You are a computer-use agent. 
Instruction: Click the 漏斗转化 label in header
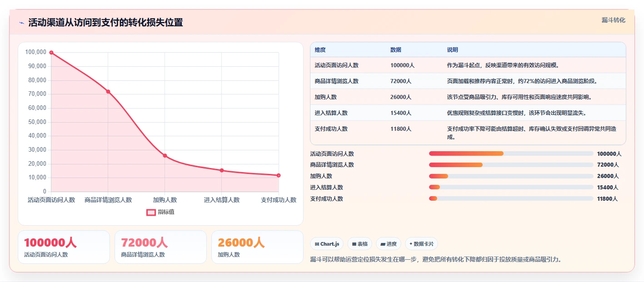614,20
